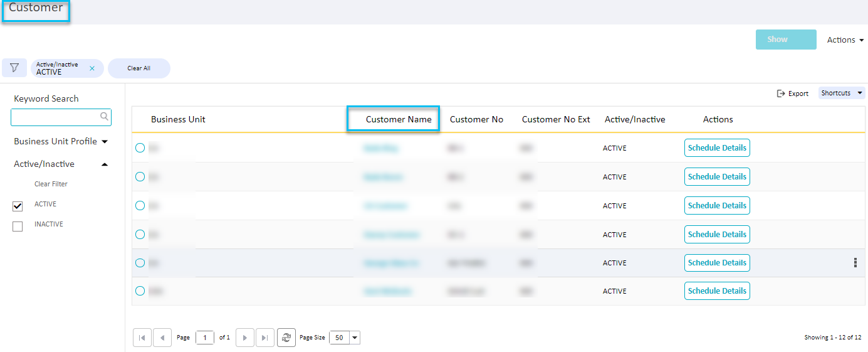Sort by Active/Inactive column header

point(635,119)
